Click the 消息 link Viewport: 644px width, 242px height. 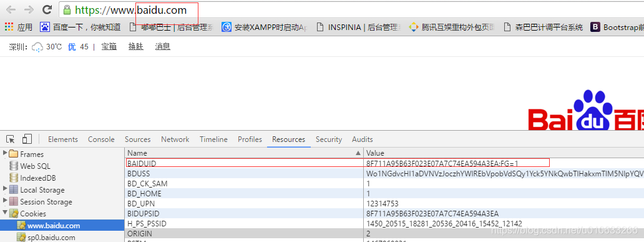point(163,46)
